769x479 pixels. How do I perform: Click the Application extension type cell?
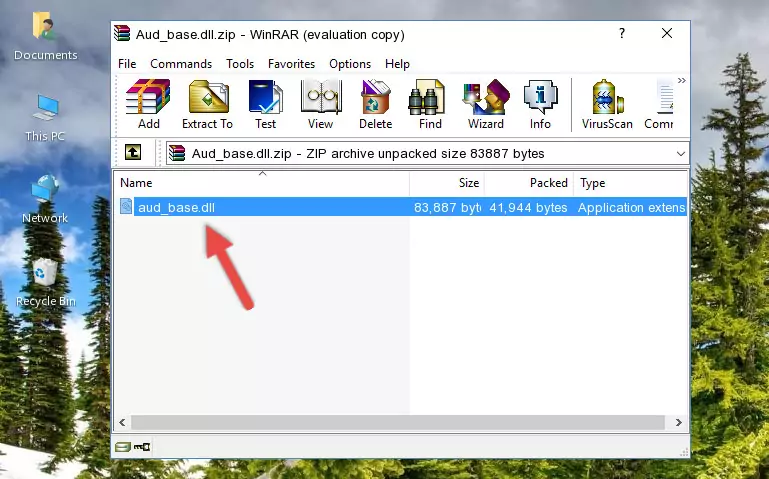point(632,207)
